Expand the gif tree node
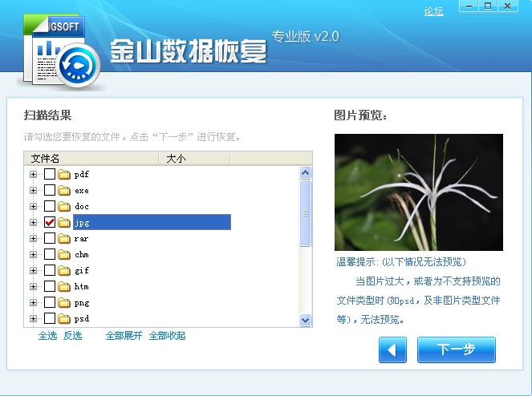The height and width of the screenshot is (396, 532). tap(33, 271)
